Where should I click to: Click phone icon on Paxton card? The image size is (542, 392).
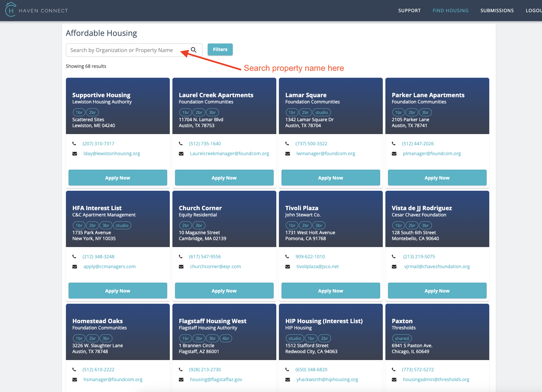394,370
